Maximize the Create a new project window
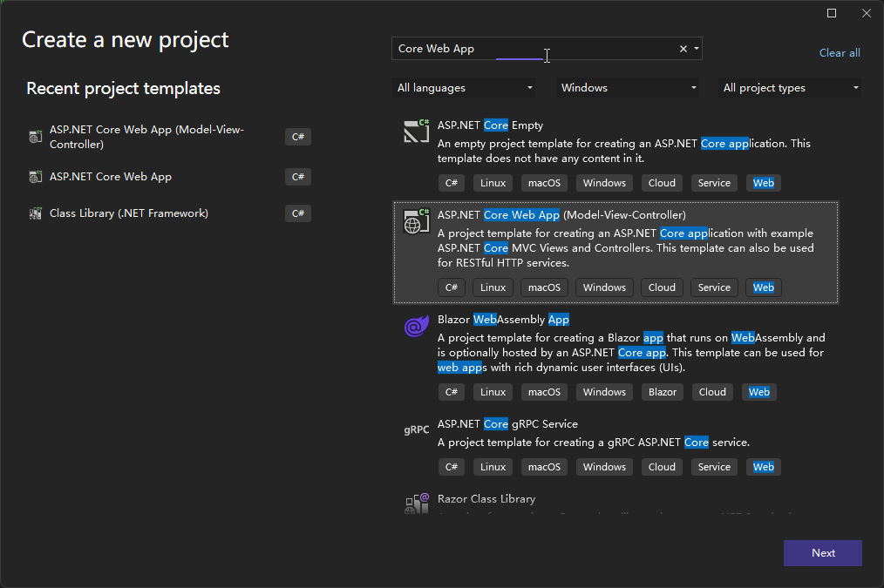Screen dimensions: 884x588 coord(832,13)
